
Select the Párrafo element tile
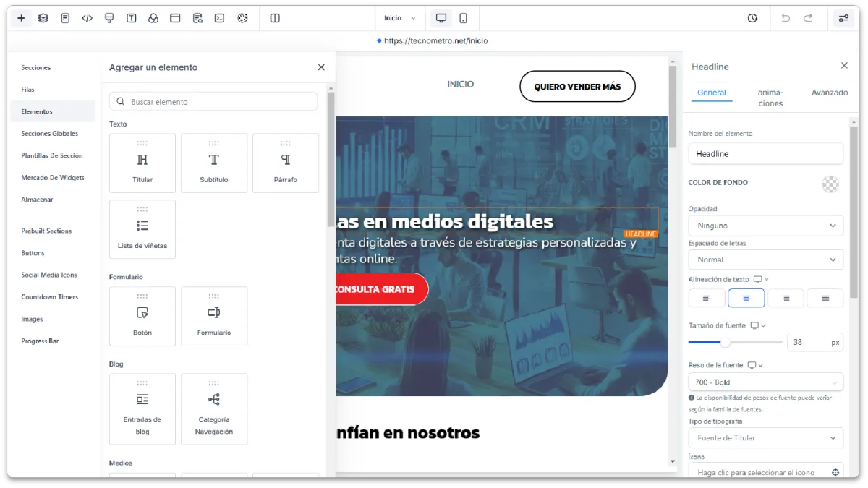coord(286,163)
